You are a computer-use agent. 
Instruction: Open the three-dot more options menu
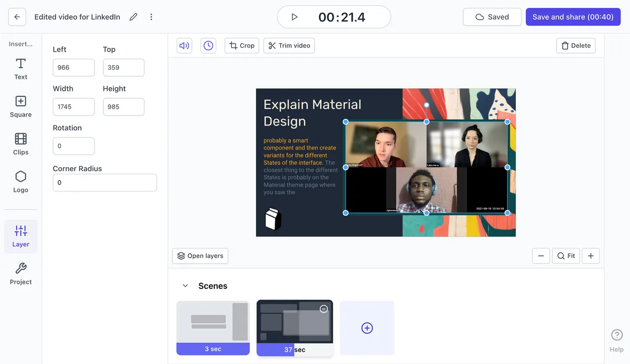pos(151,17)
